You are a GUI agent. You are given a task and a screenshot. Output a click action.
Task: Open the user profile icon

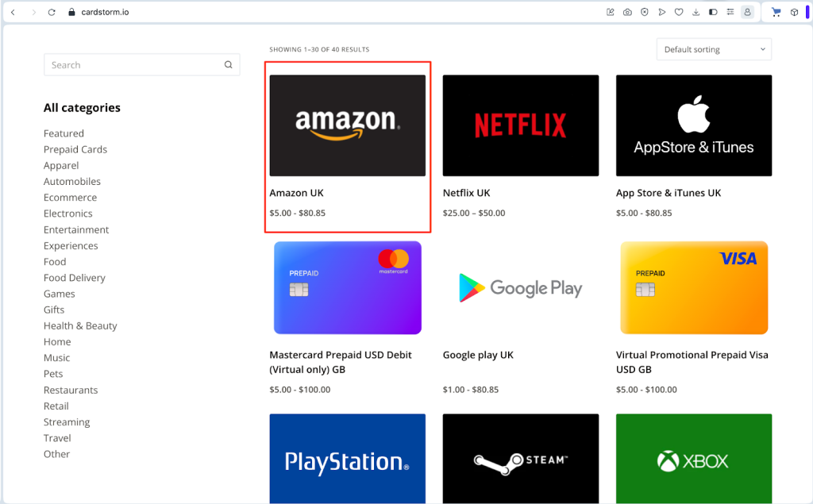point(748,12)
